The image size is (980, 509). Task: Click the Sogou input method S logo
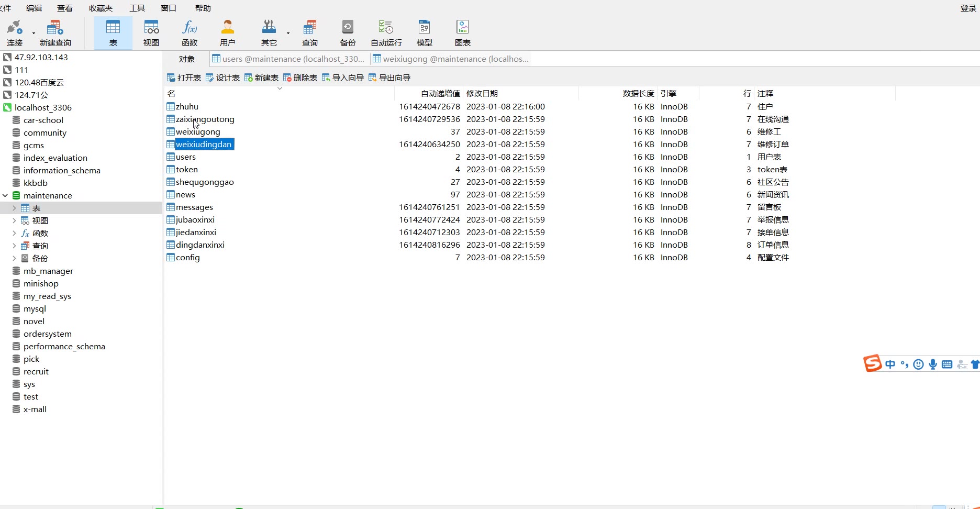(872, 363)
